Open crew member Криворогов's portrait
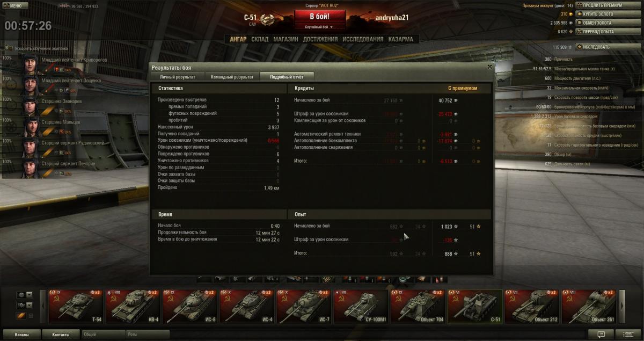Viewport: 644px width, 341px height. coord(31,64)
